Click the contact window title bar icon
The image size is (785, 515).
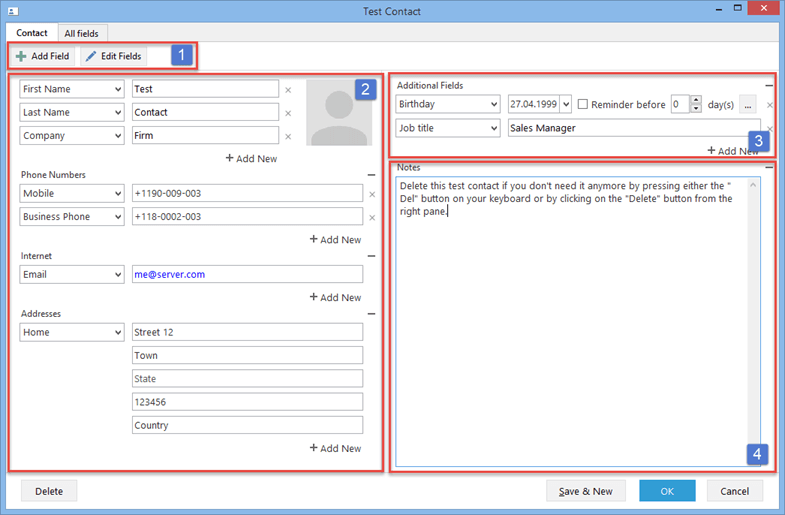point(13,11)
